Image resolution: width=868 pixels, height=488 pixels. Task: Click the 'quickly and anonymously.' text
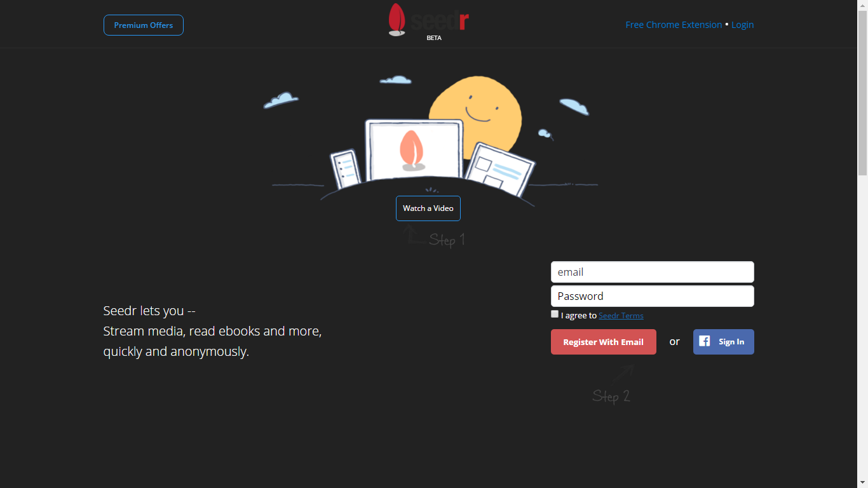tap(176, 351)
